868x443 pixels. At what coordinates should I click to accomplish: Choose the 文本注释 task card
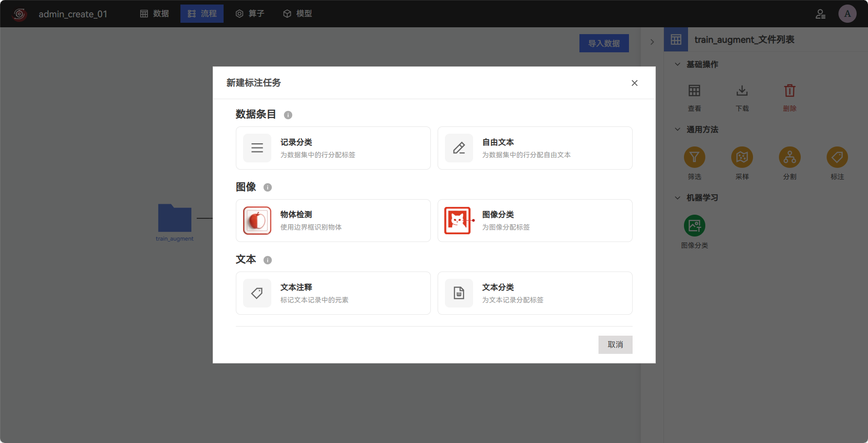[x=333, y=293]
